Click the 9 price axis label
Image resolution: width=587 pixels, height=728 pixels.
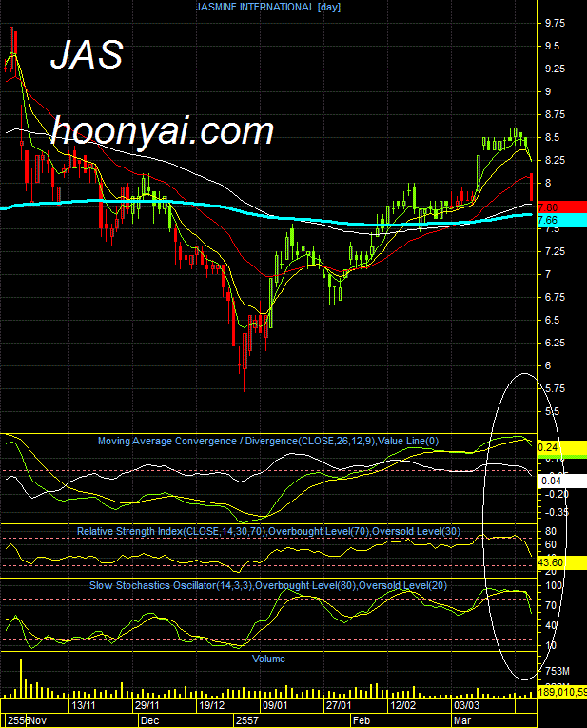(x=548, y=91)
